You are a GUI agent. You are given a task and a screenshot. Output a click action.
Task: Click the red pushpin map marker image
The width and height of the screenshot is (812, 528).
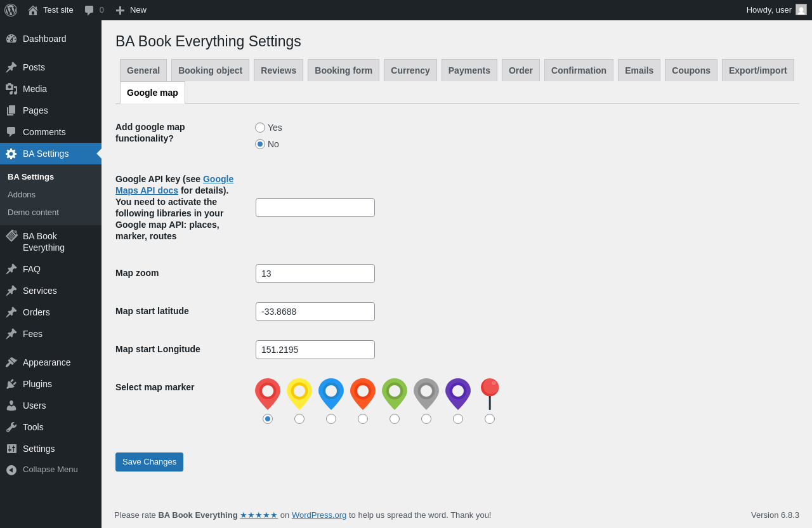coord(490,394)
